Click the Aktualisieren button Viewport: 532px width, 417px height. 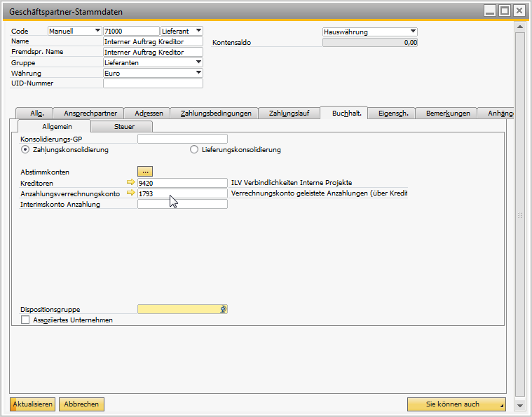coord(32,404)
